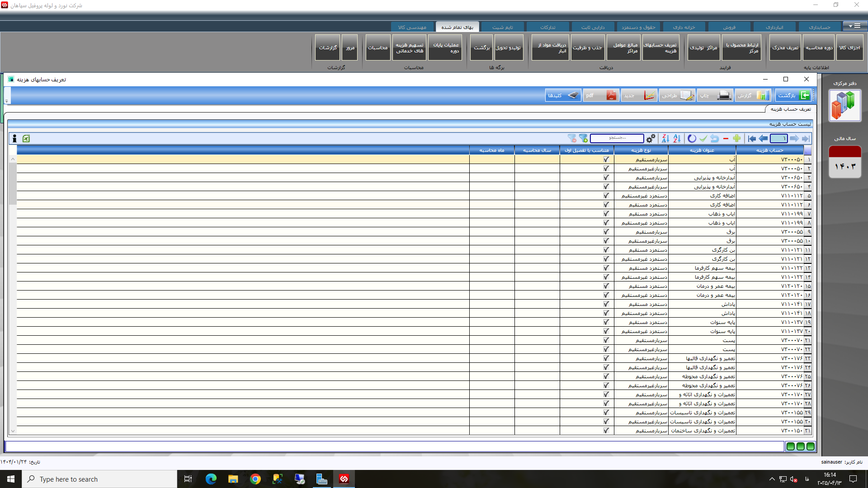Switch to the تدارکات ribbon tab
The height and width of the screenshot is (488, 868).
coord(548,27)
